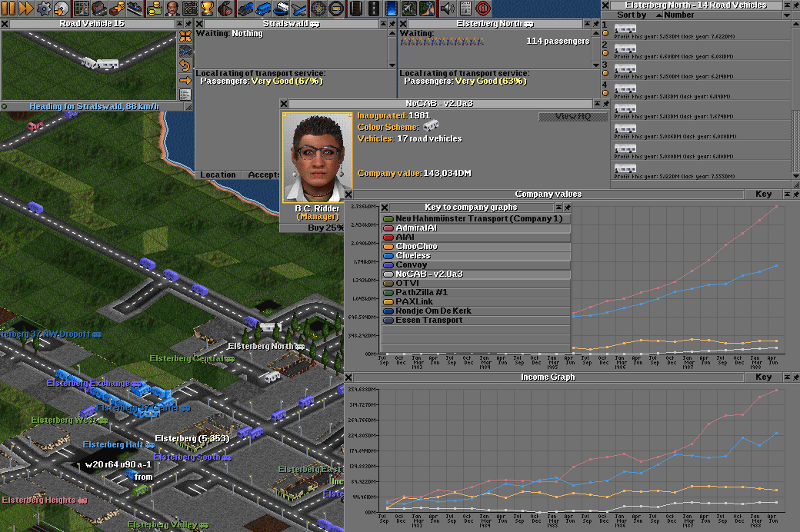
Task: Toggle AIAI in company graph key
Action: point(476,238)
